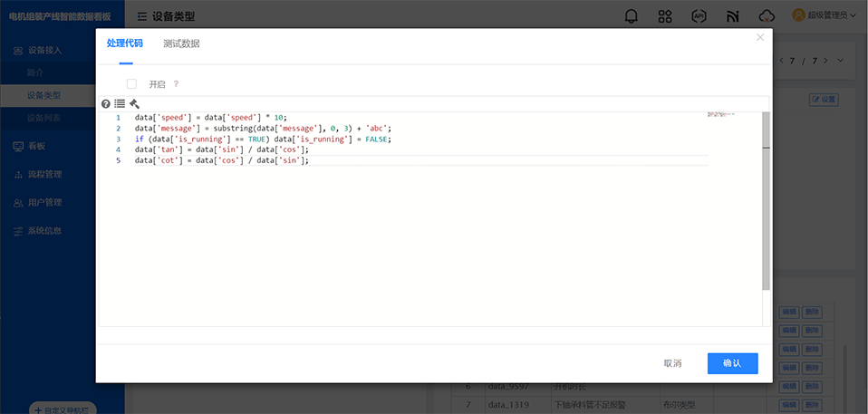Enable the 开启 checkbox
The width and height of the screenshot is (868, 414).
point(131,83)
